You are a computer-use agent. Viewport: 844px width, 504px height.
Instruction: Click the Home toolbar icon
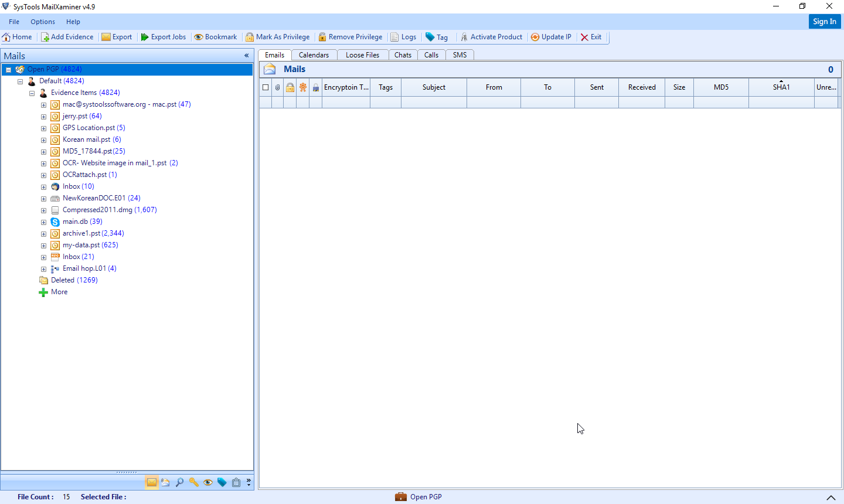point(6,37)
